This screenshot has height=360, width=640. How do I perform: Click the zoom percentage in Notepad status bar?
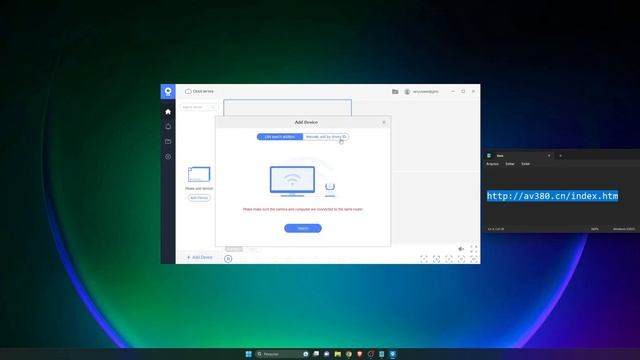pos(595,229)
